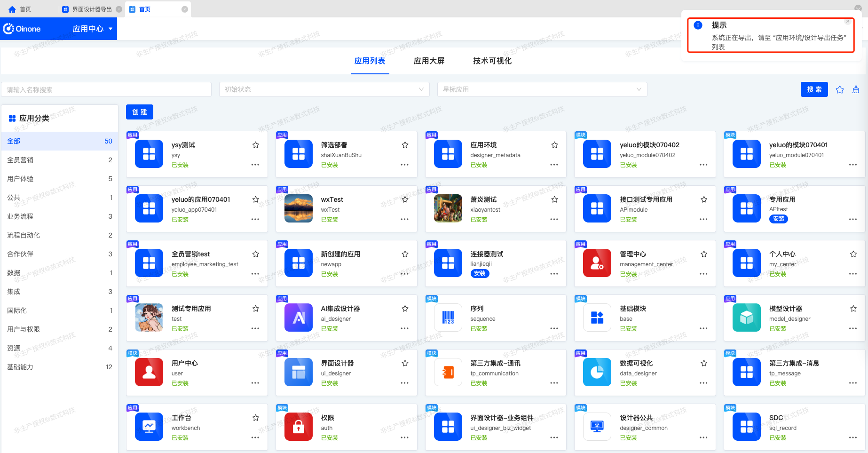This screenshot has width=868, height=453.
Task: Click the 管理中心 red app icon
Action: [x=597, y=263]
